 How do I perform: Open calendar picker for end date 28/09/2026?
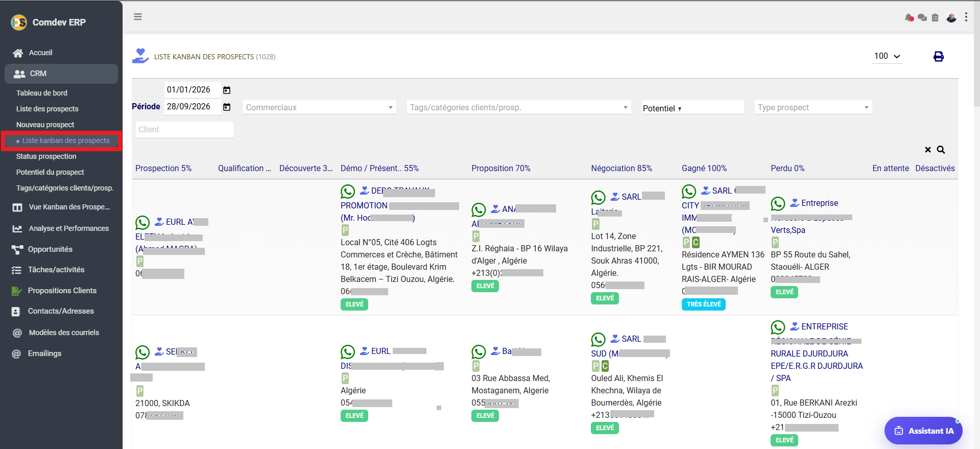[227, 107]
